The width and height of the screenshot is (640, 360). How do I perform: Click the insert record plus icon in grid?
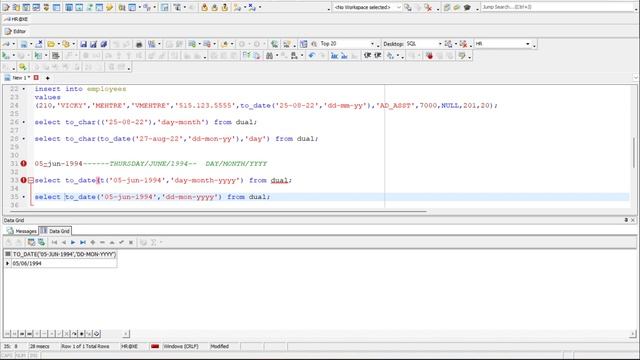[93, 242]
